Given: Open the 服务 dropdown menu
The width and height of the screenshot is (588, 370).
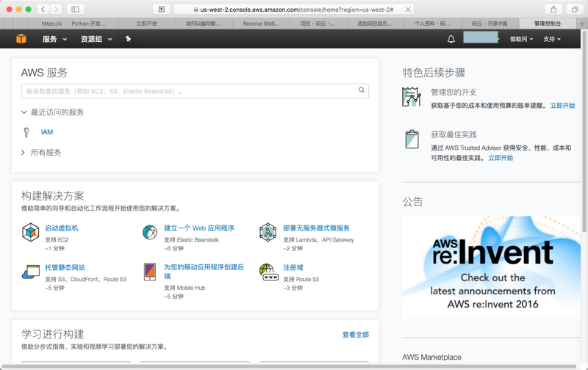Looking at the screenshot, I should tap(54, 39).
